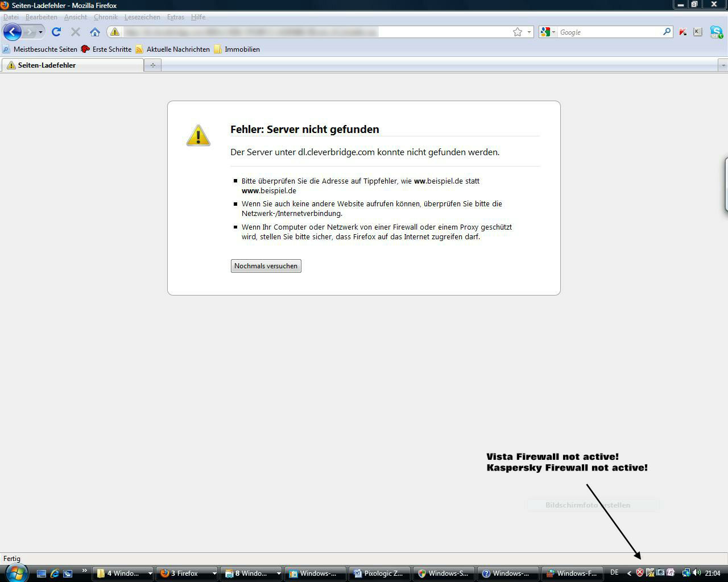
Task: Go back with the Firefox back arrow
Action: tap(12, 32)
